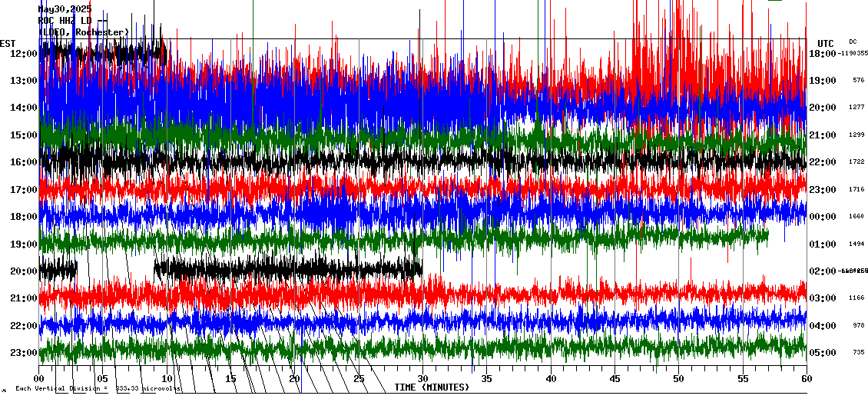This screenshot has height=399, width=868.
Task: Click the Each Vertical Division scale note
Action: click(x=98, y=389)
